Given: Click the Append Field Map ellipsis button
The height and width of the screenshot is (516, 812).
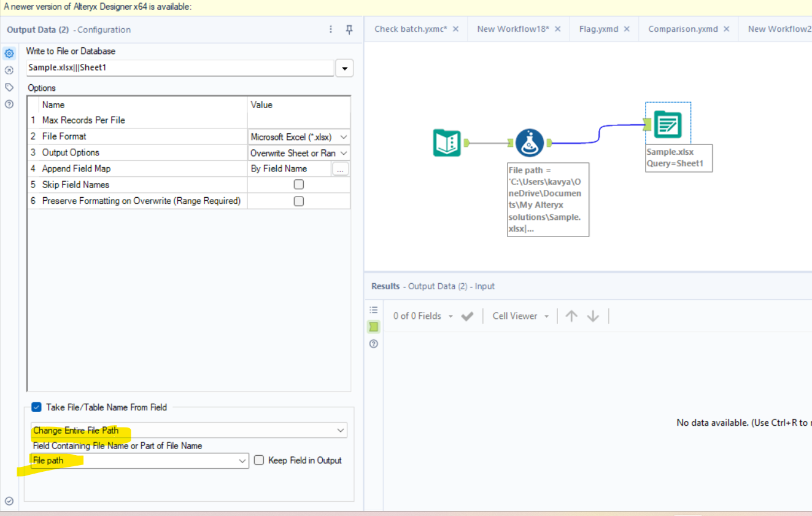Looking at the screenshot, I should 341,168.
